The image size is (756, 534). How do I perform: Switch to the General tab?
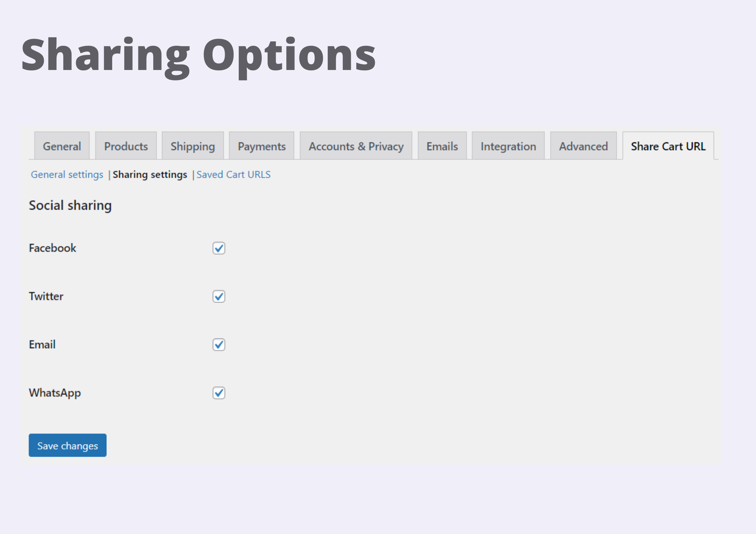62,146
